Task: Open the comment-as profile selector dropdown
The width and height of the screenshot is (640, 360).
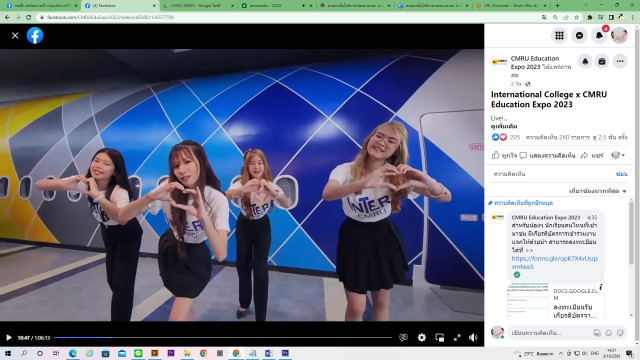Action: coord(618,155)
